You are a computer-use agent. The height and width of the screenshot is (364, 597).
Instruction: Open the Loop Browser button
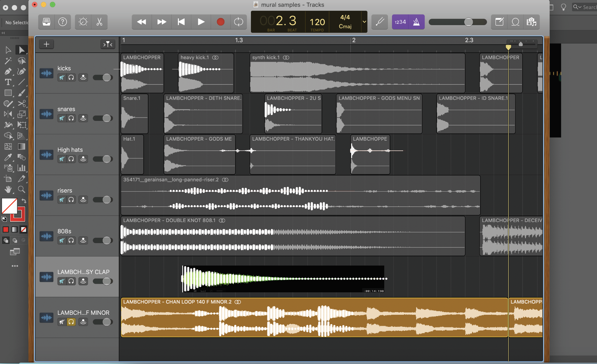(x=515, y=22)
